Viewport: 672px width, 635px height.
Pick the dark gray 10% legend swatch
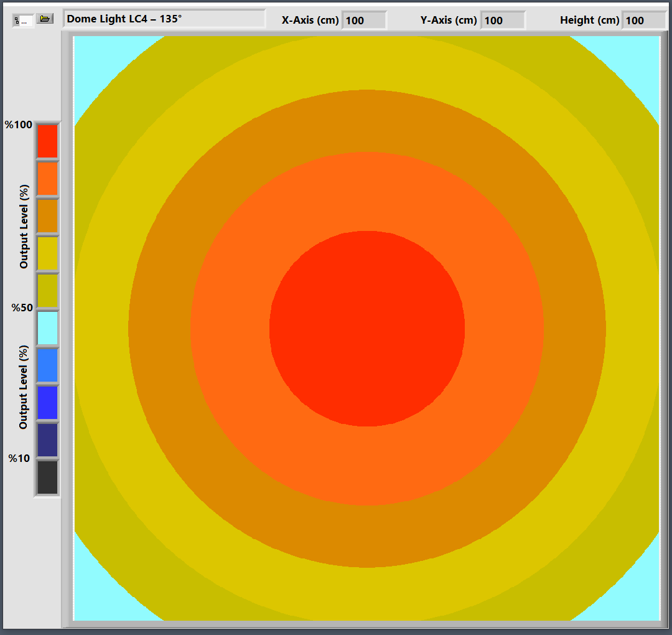(x=47, y=477)
